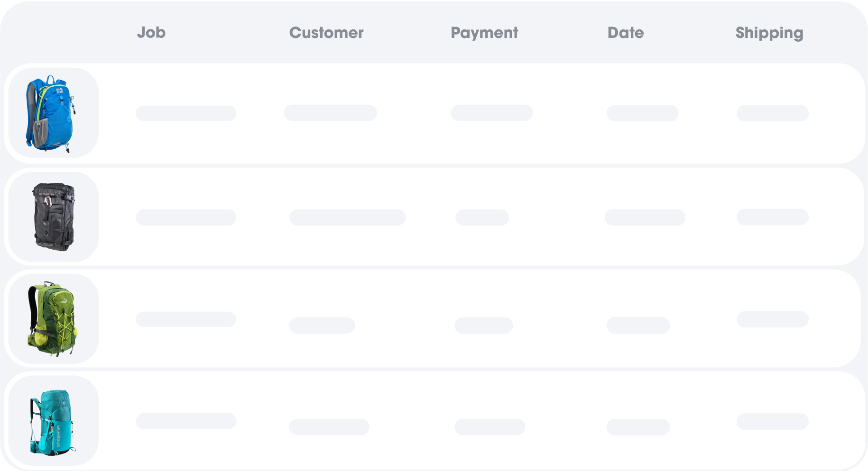Select Customer placeholder in black backpack row

click(347, 217)
